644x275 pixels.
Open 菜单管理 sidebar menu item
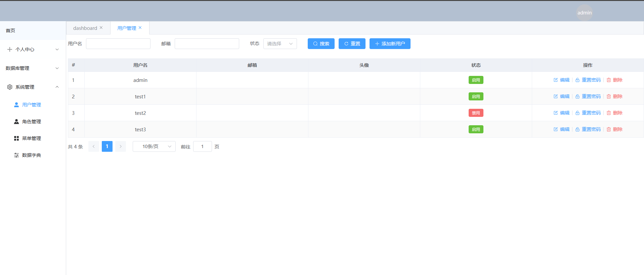click(x=33, y=138)
